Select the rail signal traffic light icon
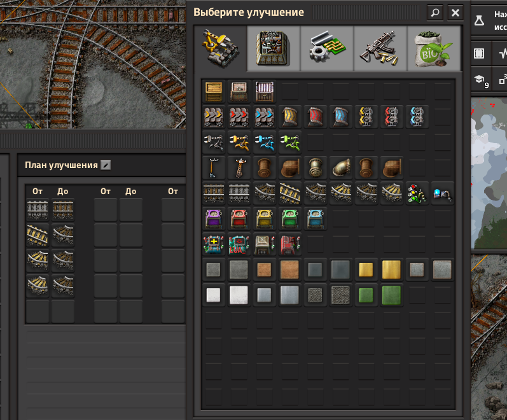507x420 pixels. click(x=417, y=193)
